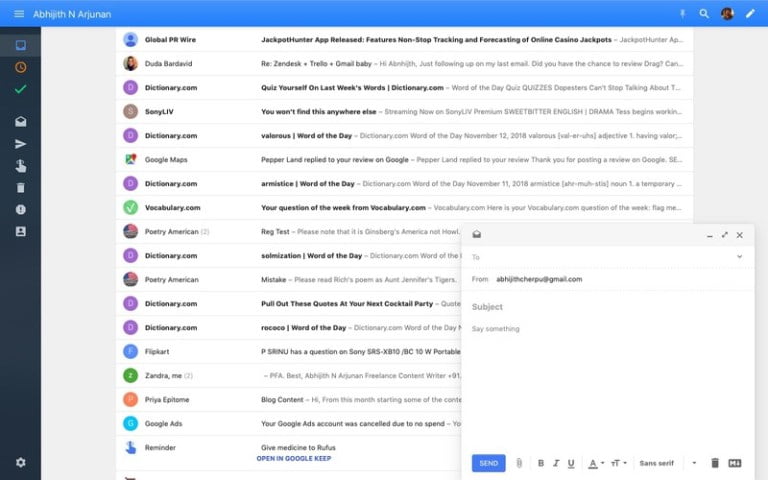Click the search magnifier icon
The height and width of the screenshot is (480, 768).
click(x=704, y=13)
